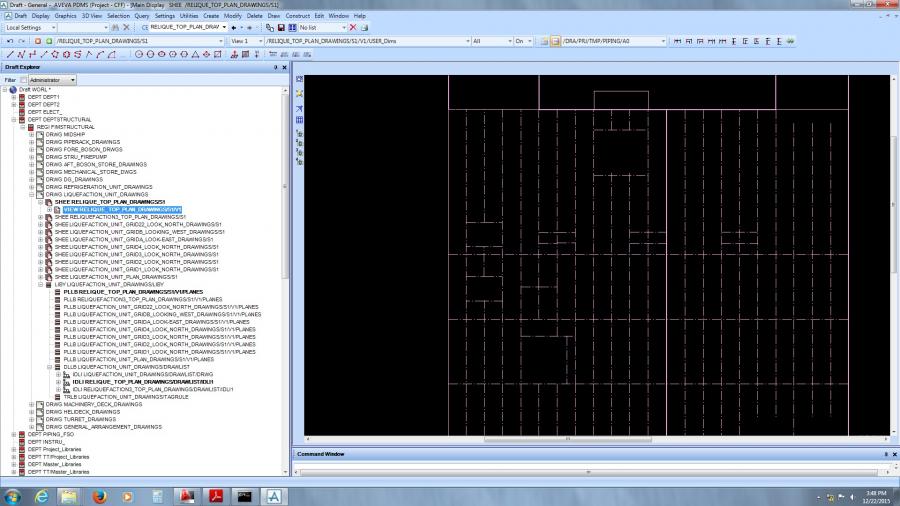The height and width of the screenshot is (506, 900).
Task: Open Internet Explorer from the taskbar
Action: click(41, 496)
